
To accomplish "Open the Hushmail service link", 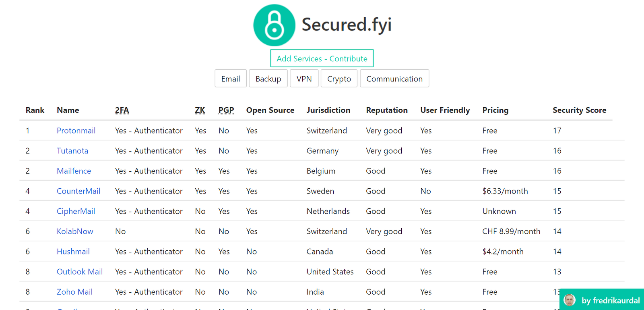I will [73, 252].
